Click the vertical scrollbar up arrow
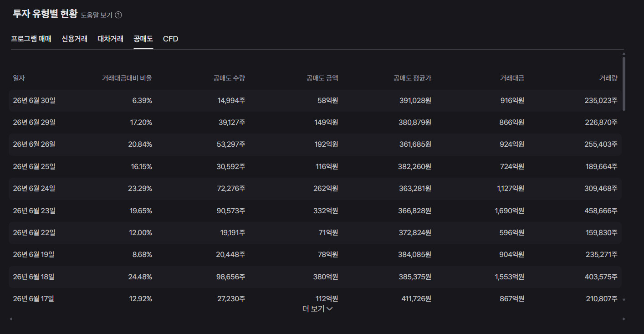 (x=624, y=54)
